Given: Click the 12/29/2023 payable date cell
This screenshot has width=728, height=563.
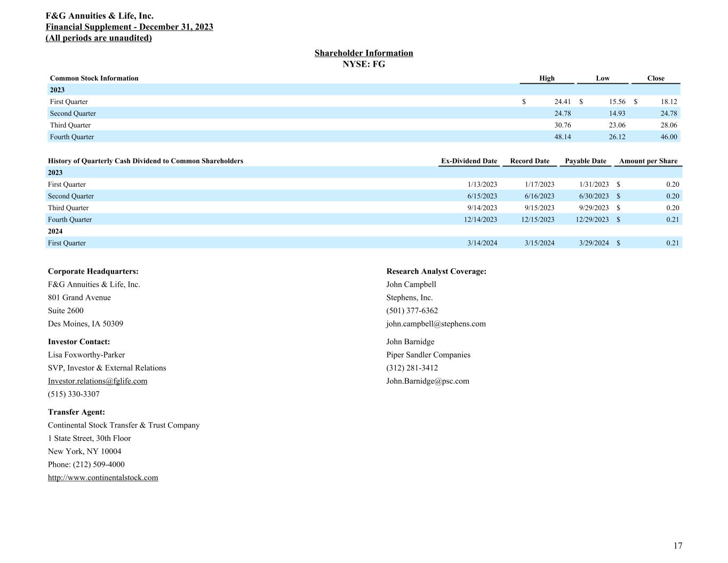Looking at the screenshot, I should tap(592, 220).
